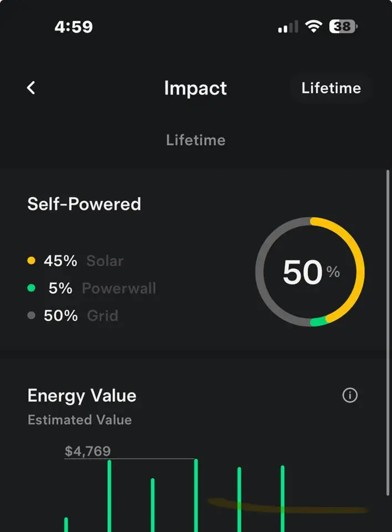The height and width of the screenshot is (532, 392).
Task: Go back using the left chevron
Action: [x=31, y=88]
